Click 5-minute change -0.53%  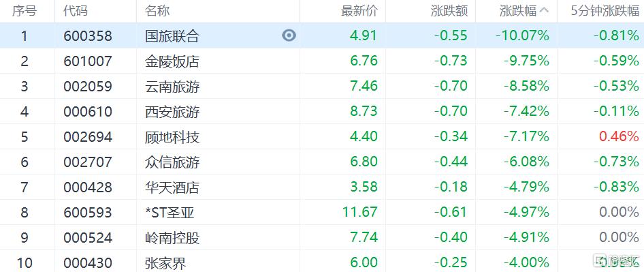(x=616, y=87)
